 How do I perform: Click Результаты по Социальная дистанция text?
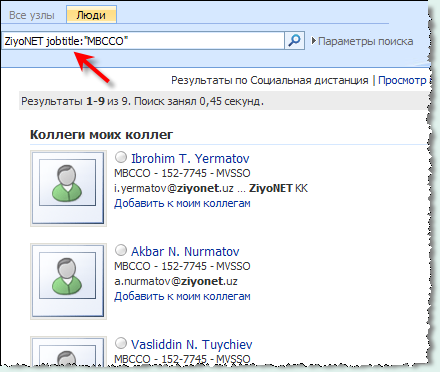click(x=270, y=80)
